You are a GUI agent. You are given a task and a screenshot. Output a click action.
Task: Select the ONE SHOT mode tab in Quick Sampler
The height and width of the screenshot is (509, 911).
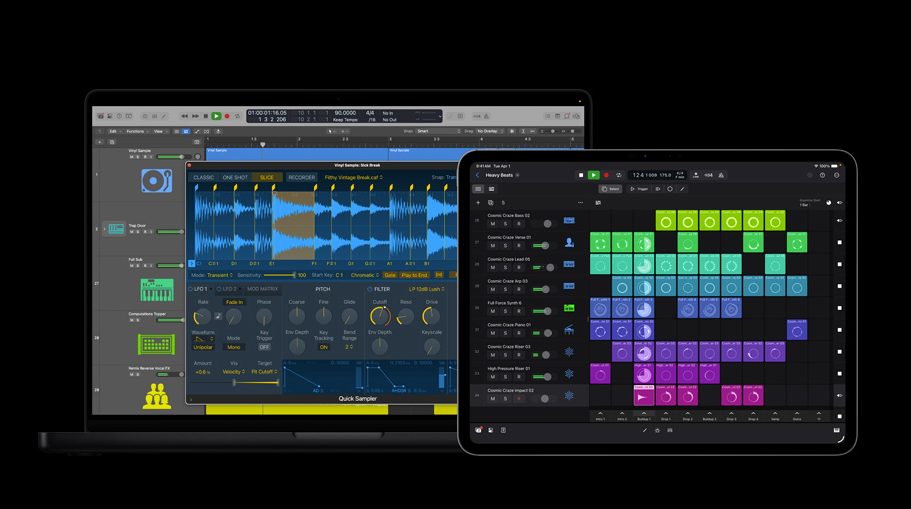[235, 177]
